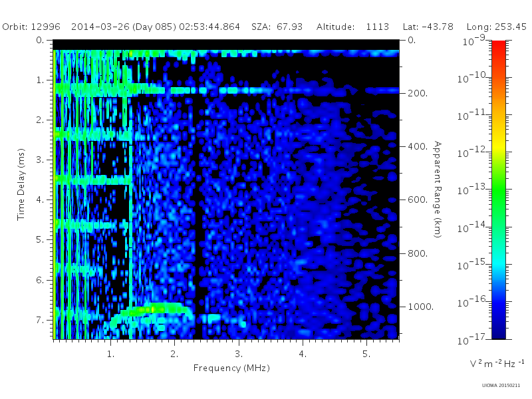Image resolution: width=532 pixels, height=399 pixels.
Task: Click the frequency tick label '4.' on x-axis
Action: 303,354
